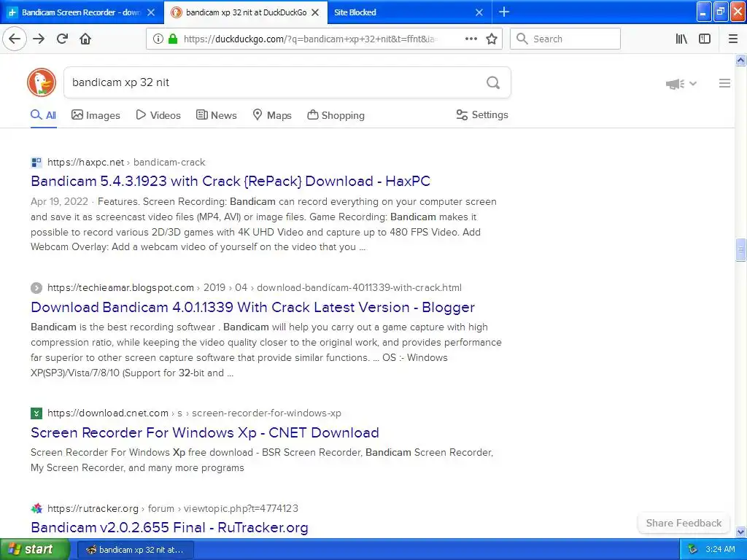The height and width of the screenshot is (560, 747).
Task: Reload the current page
Action: click(x=62, y=39)
